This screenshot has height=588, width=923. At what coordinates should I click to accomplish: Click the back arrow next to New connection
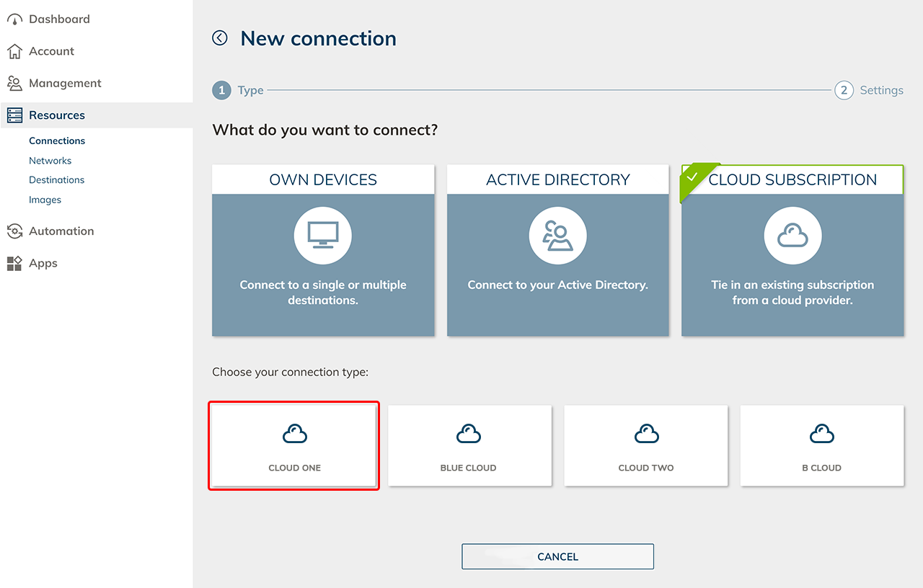(x=220, y=38)
